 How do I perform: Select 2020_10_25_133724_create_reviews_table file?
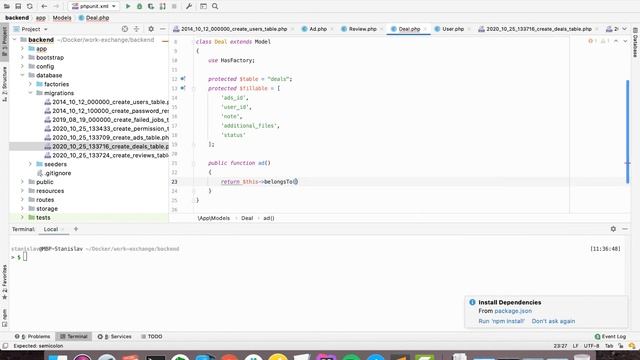[106, 156]
